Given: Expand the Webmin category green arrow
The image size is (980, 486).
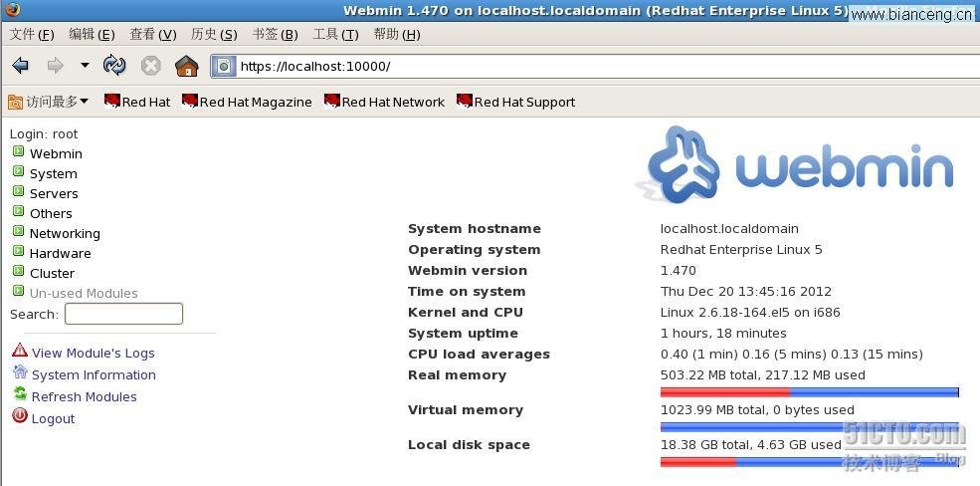Looking at the screenshot, I should (19, 151).
